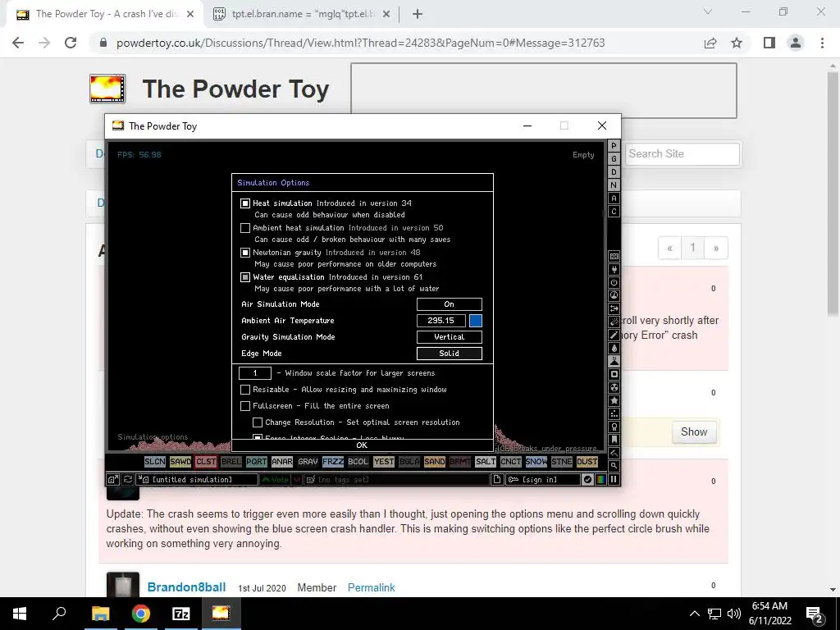Open Brandon8ball's profile link
Image resolution: width=840 pixels, height=630 pixels.
(186, 587)
